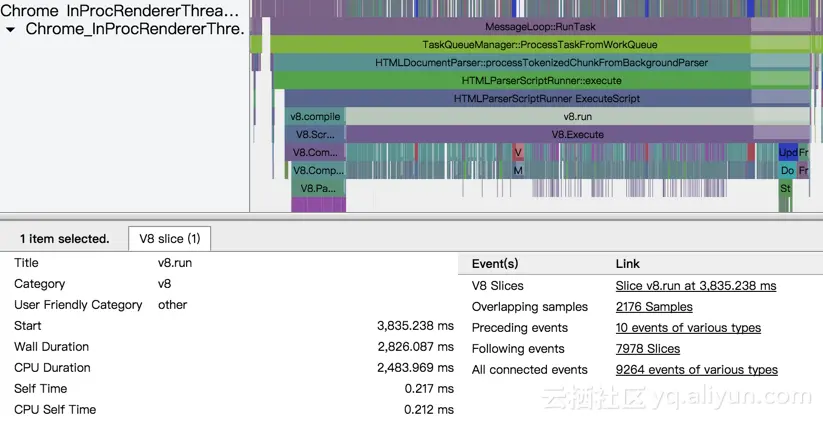Click the Title value v8.run

click(x=175, y=262)
